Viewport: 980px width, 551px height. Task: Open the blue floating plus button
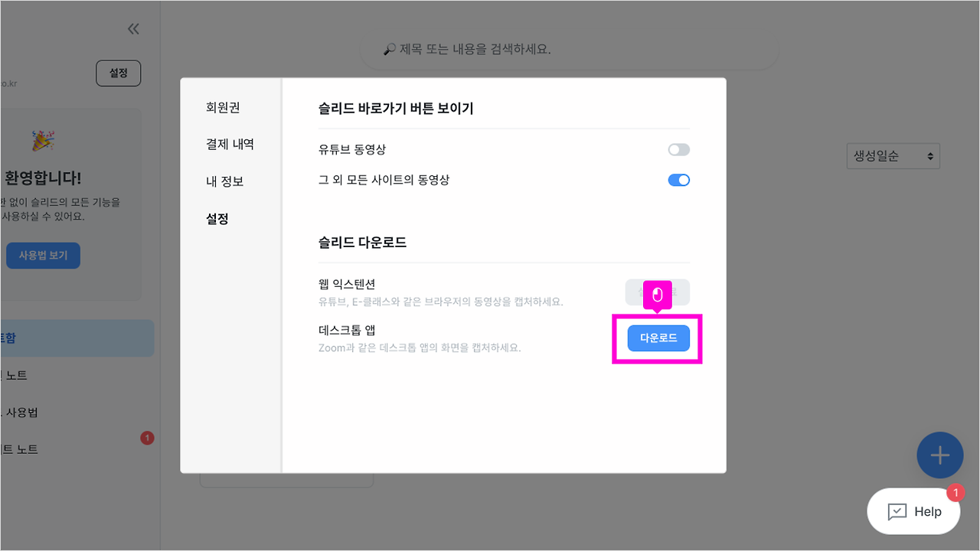[x=940, y=455]
